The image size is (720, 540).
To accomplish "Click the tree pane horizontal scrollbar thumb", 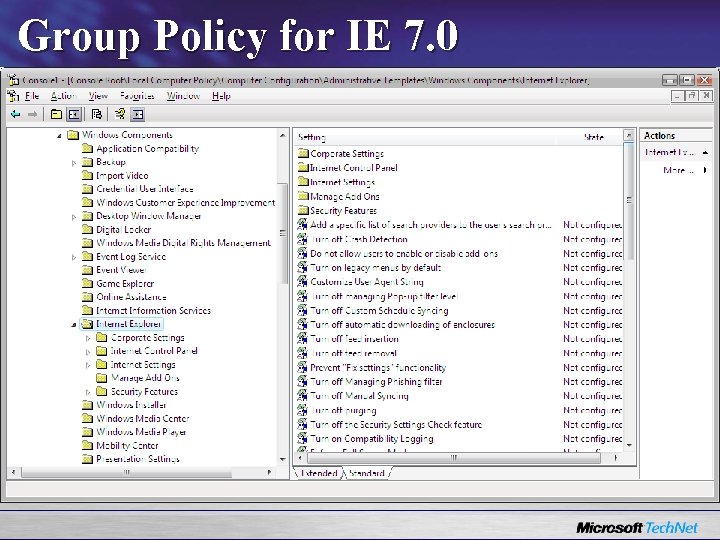I will [x=126, y=472].
